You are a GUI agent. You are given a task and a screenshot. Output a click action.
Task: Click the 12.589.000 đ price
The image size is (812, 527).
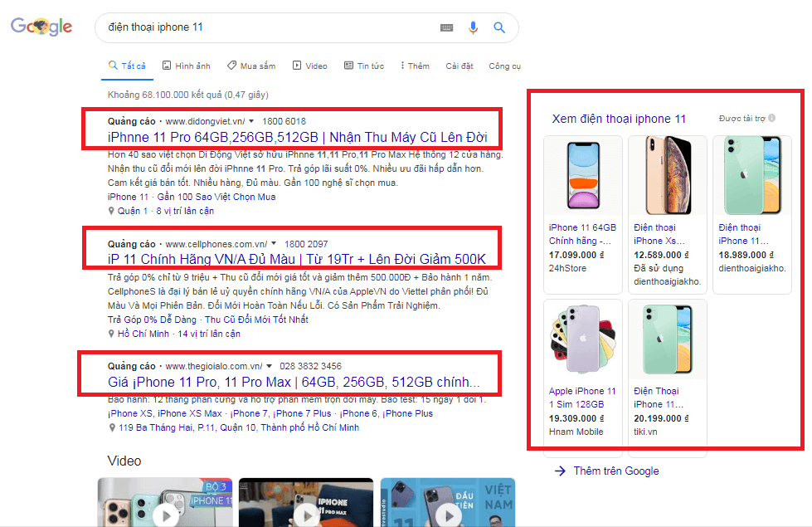(661, 255)
